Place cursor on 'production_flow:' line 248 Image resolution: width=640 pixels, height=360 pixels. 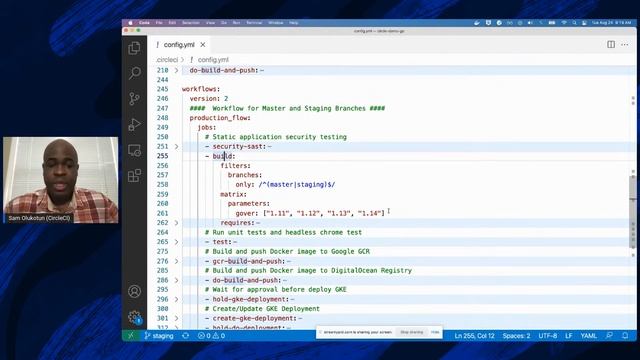(220, 118)
